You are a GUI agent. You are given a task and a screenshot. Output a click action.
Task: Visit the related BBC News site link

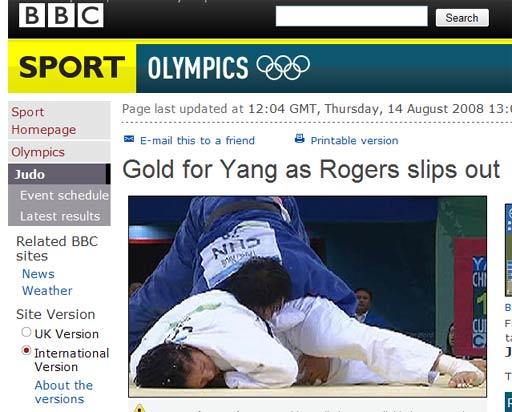click(38, 274)
